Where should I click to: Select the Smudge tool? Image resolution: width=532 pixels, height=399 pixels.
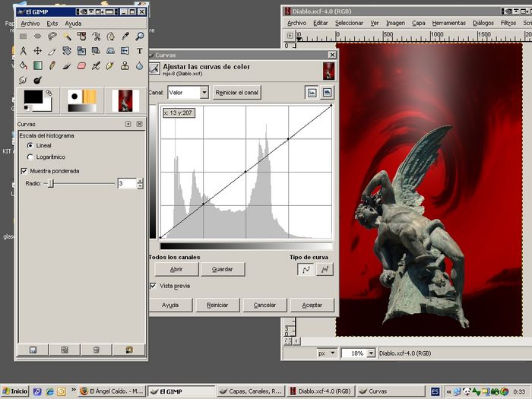tap(23, 80)
